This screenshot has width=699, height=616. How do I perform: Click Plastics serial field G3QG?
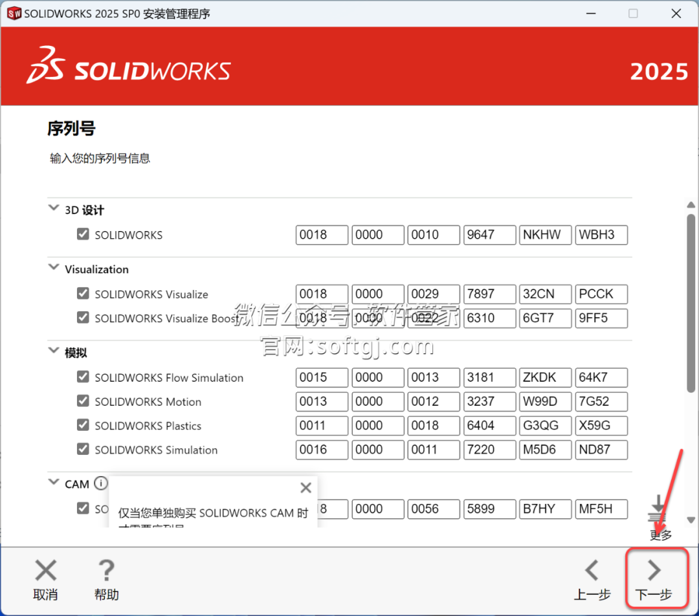[x=545, y=426]
